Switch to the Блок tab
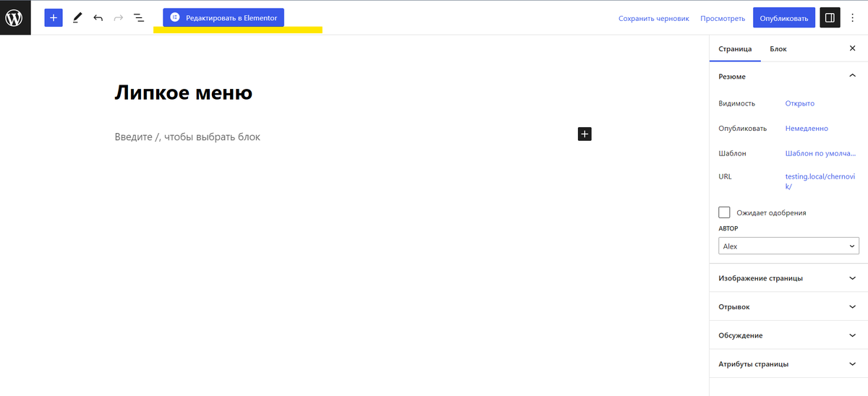868x396 pixels. point(778,49)
